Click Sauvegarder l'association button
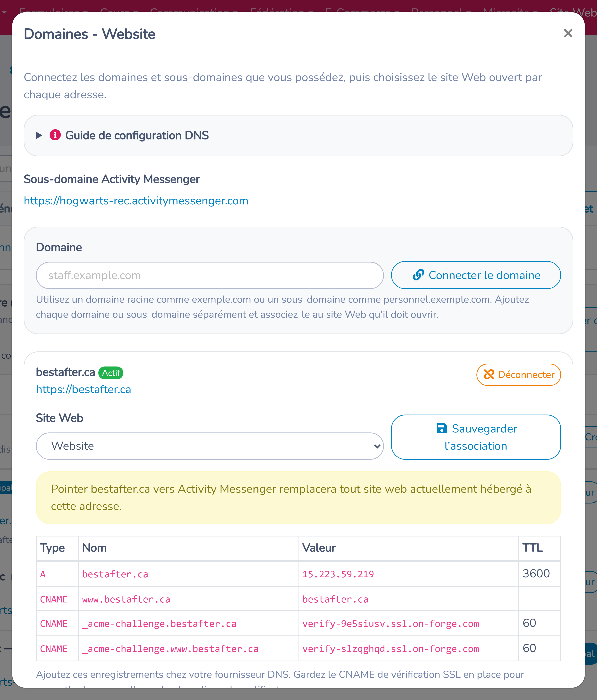 [476, 437]
